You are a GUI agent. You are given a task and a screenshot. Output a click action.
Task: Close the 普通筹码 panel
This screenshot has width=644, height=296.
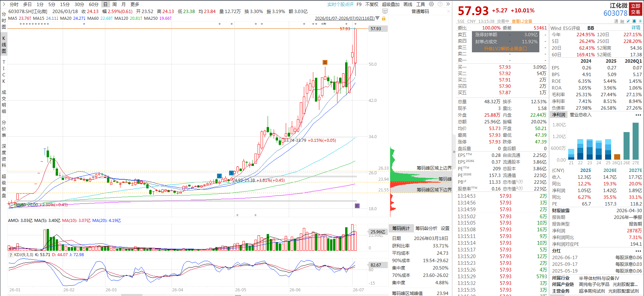click(448, 11)
